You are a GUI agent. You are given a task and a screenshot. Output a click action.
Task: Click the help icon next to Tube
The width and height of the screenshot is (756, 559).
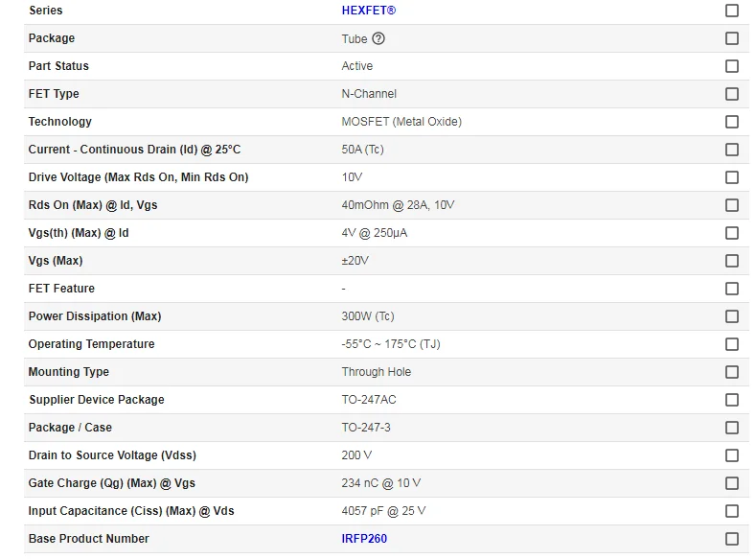(378, 39)
